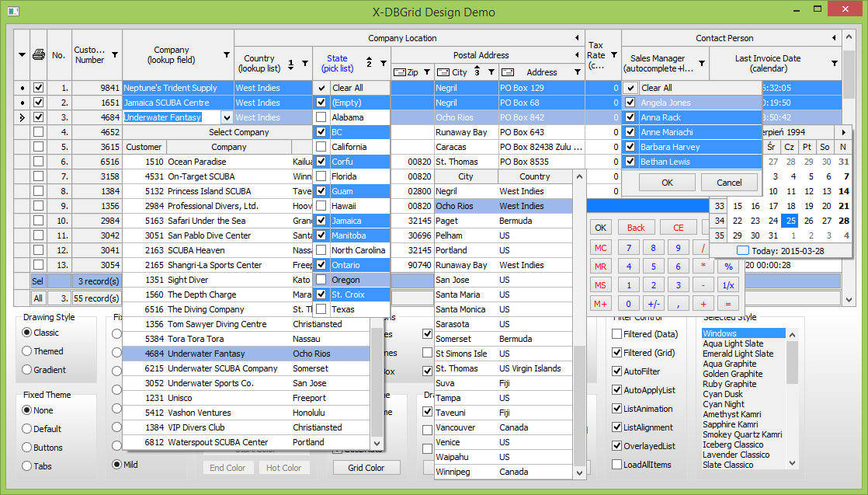Open the Underwater Fantasy company dropdown arrow
The height and width of the screenshot is (495, 868).
[x=226, y=117]
